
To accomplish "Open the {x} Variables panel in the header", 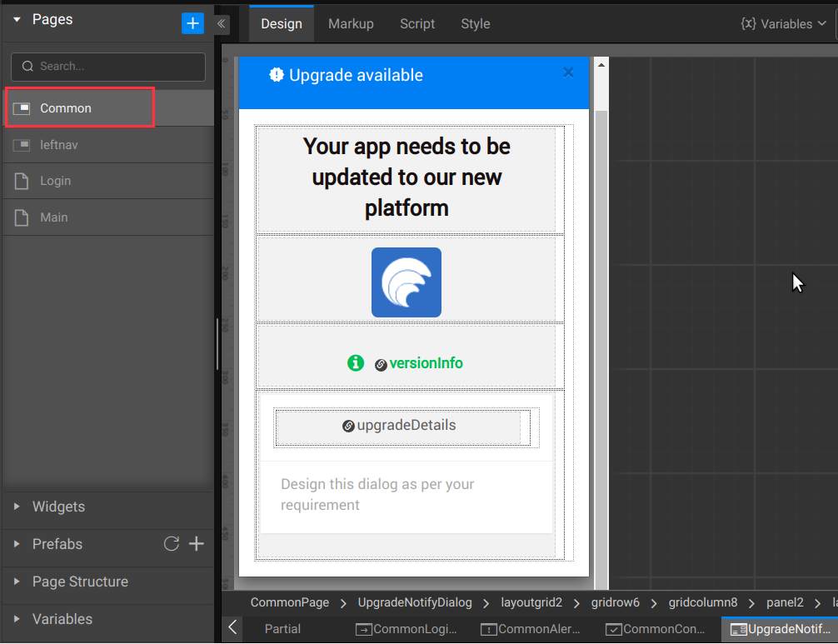I will [x=781, y=23].
